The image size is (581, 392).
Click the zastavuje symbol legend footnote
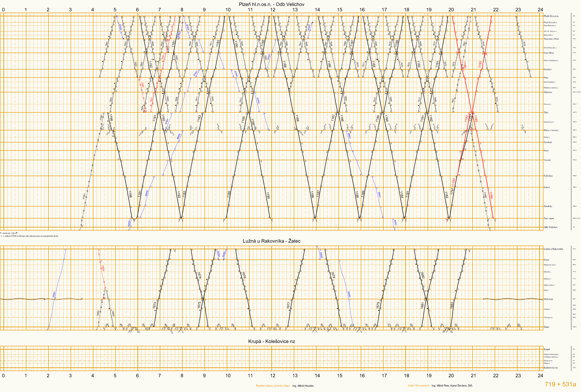[x=9, y=233]
